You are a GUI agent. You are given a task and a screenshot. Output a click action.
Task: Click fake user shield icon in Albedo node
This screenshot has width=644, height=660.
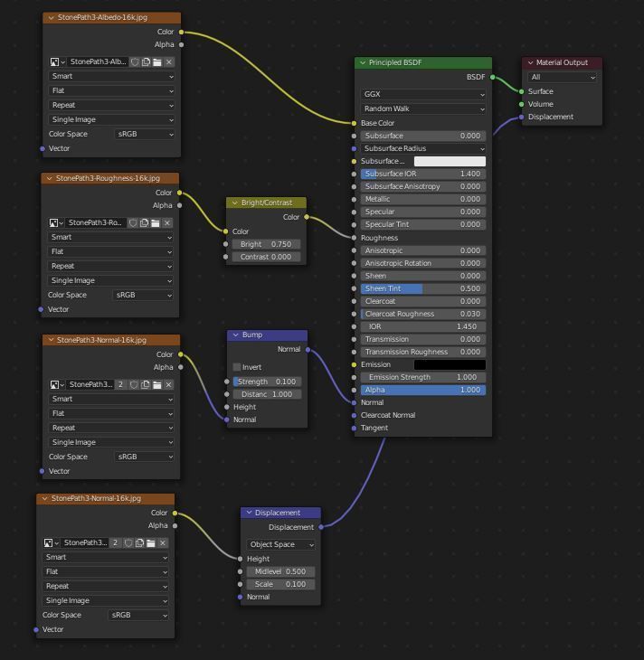pyautogui.click(x=135, y=61)
